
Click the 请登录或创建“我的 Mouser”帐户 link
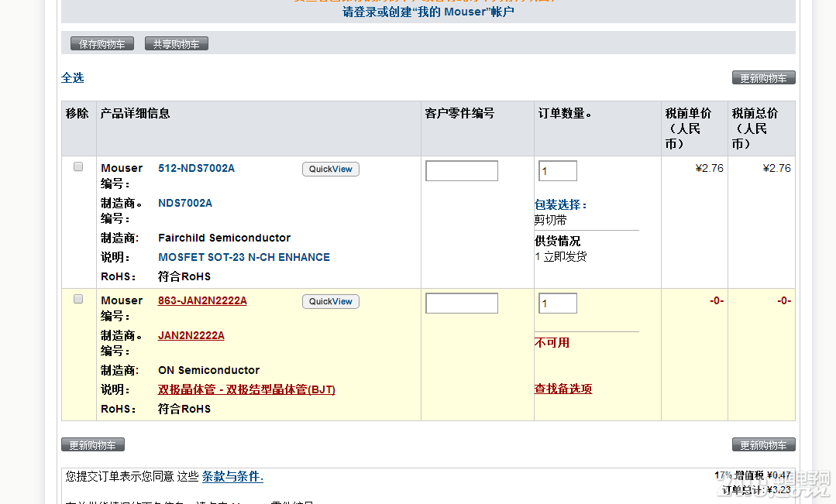[x=428, y=12]
